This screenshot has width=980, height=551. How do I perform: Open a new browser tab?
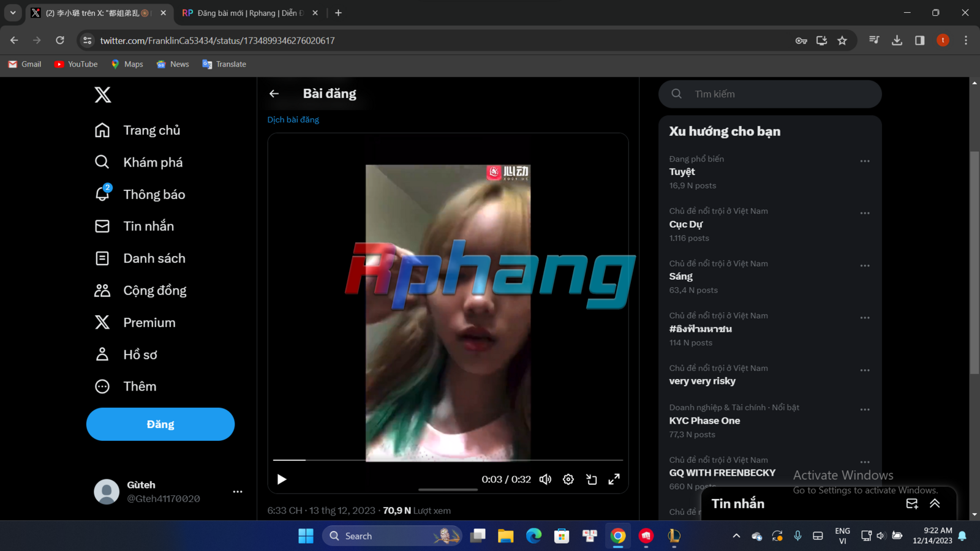coord(338,13)
